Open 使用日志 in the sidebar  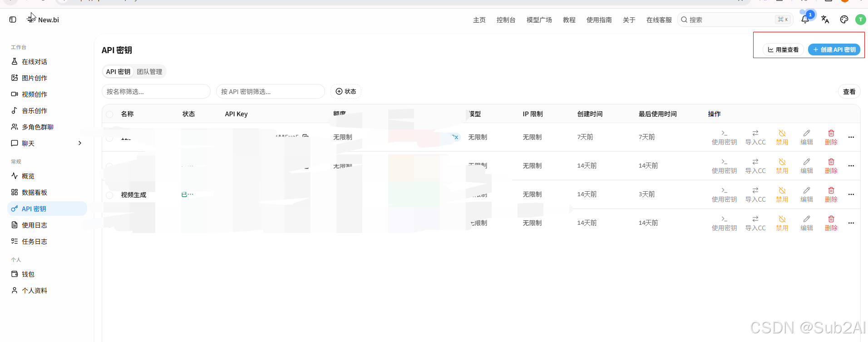point(47,225)
